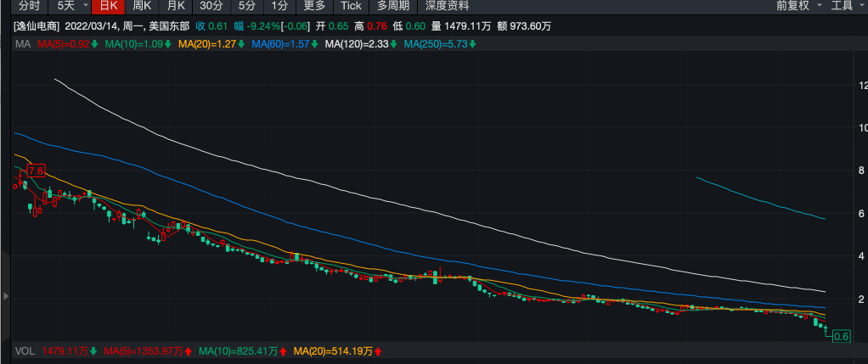This screenshot has height=364, width=868.
Task: Open the 月K monthly chart view
Action: coord(176,6)
